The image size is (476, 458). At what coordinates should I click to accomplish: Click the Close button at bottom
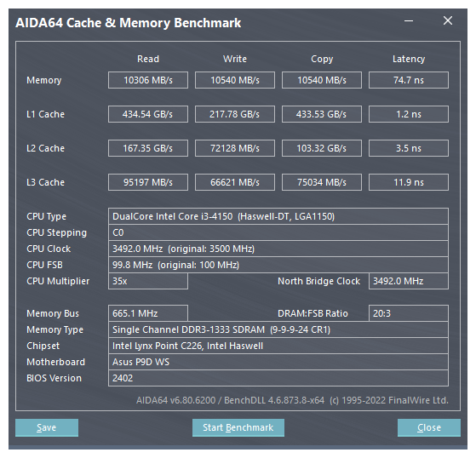429,427
